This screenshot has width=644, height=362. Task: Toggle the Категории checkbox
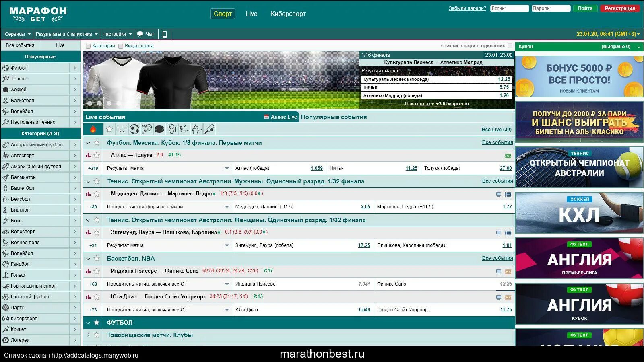(x=88, y=46)
